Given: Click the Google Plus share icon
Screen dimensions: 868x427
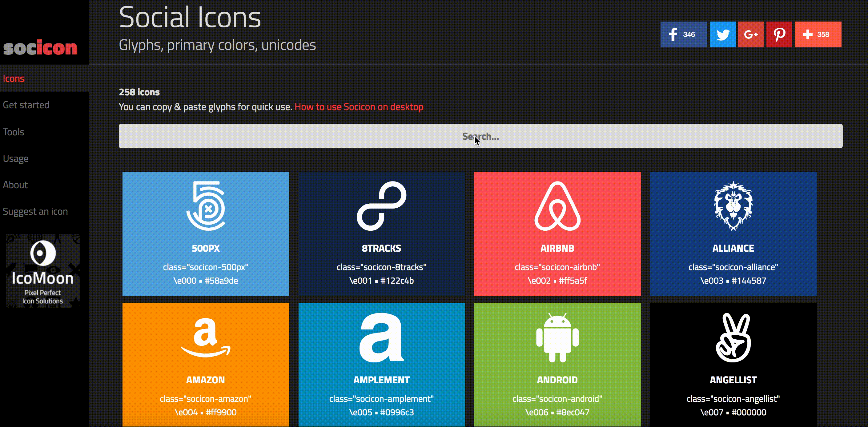Looking at the screenshot, I should pyautogui.click(x=751, y=34).
